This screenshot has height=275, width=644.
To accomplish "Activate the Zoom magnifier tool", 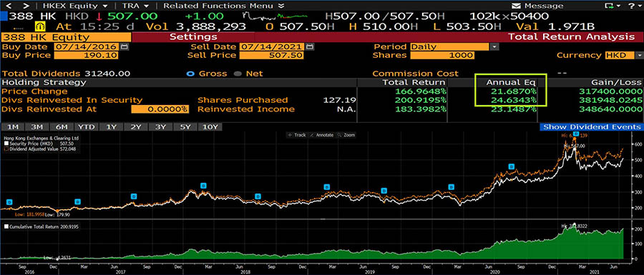I will pyautogui.click(x=346, y=135).
